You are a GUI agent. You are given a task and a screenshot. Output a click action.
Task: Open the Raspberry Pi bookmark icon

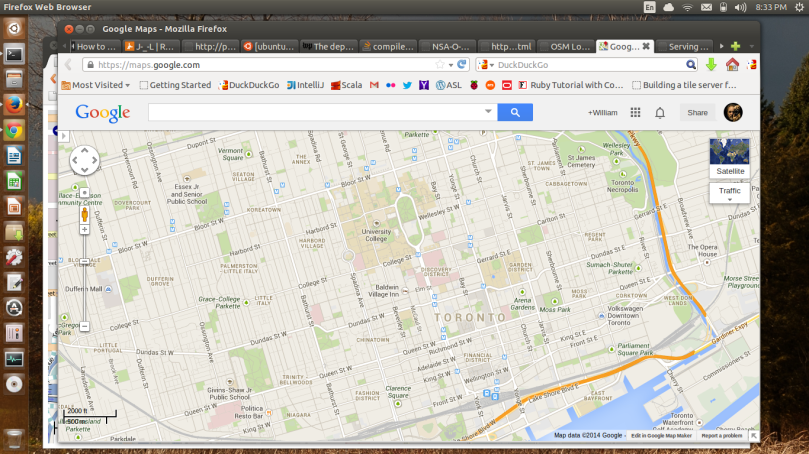click(x=474, y=85)
